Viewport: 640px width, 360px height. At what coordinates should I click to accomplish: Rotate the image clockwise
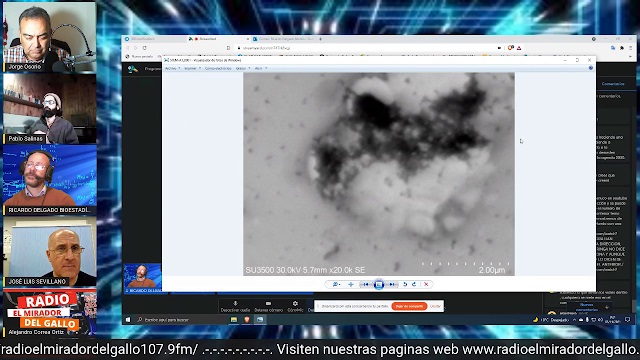[x=414, y=284]
